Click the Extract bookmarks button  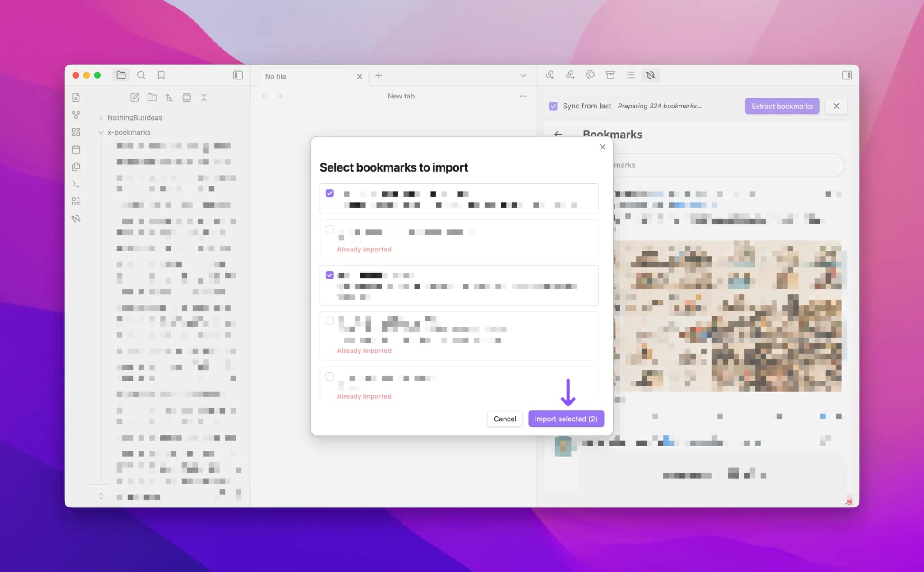pyautogui.click(x=782, y=106)
